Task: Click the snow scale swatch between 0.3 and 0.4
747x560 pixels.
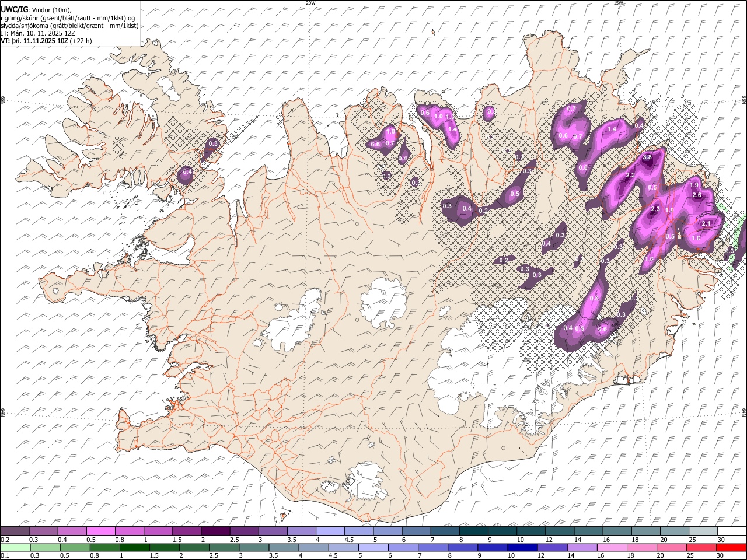Action: coord(43,531)
